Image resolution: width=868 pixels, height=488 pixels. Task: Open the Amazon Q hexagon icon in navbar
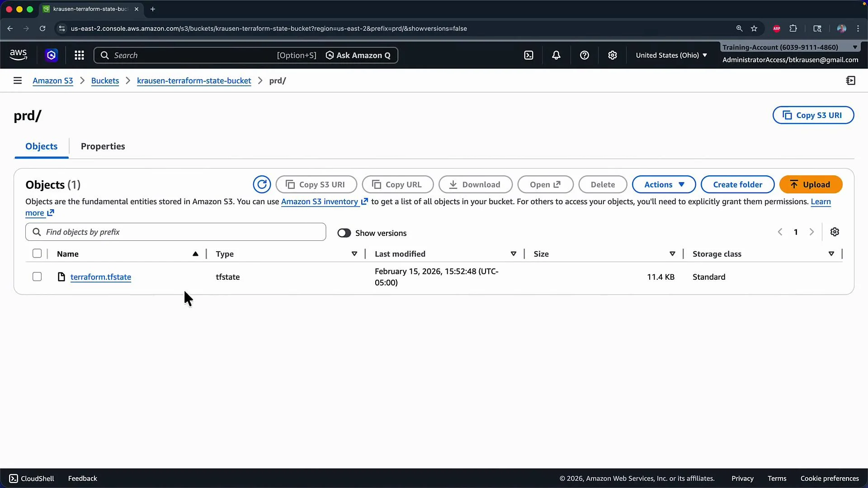point(52,55)
